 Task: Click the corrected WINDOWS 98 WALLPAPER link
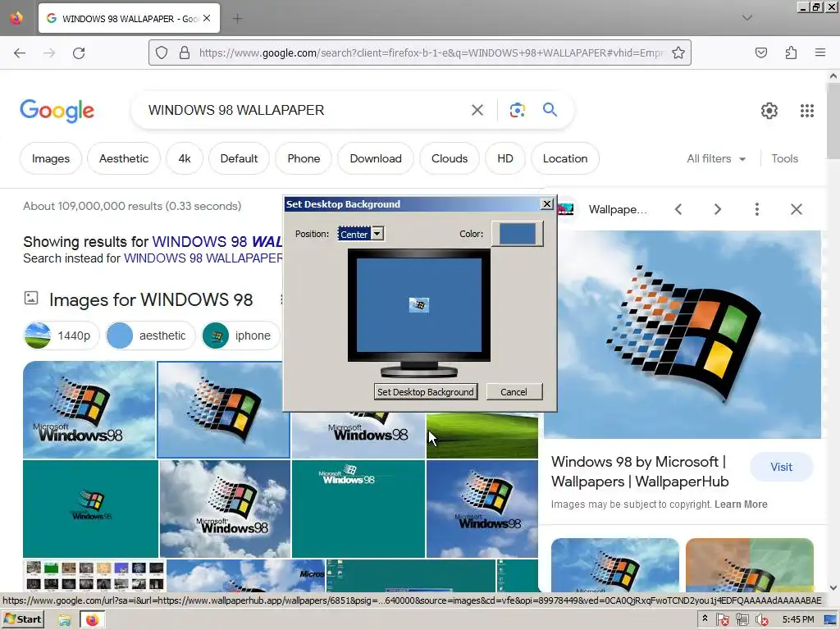pyautogui.click(x=217, y=242)
